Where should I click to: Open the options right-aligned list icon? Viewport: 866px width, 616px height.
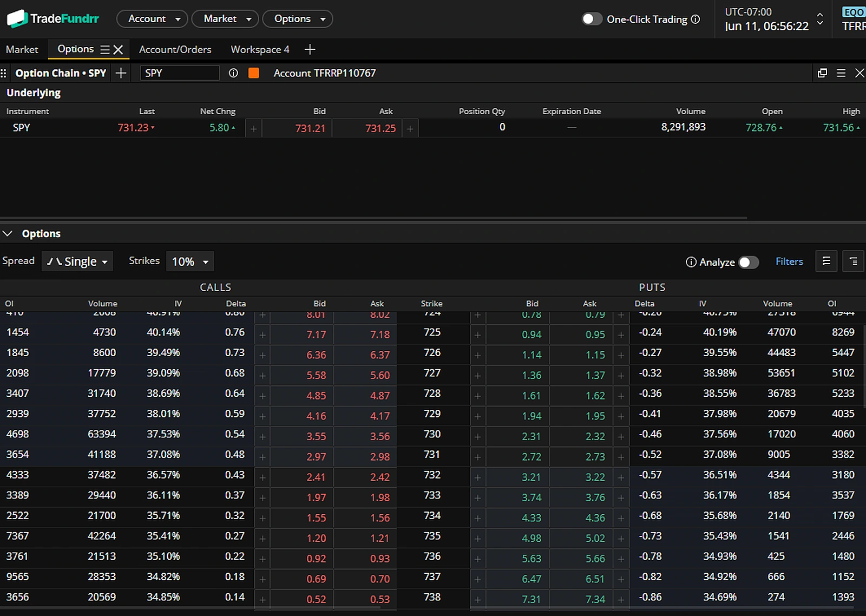(854, 261)
